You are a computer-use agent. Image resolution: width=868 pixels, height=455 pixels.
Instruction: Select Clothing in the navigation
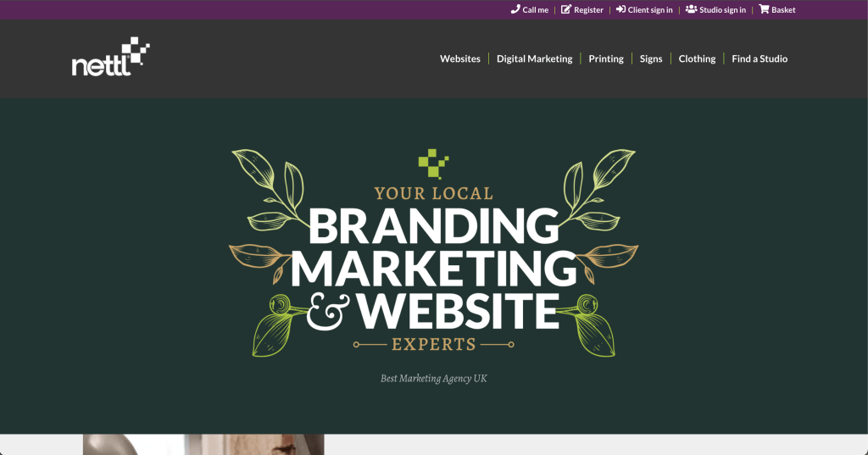point(697,58)
